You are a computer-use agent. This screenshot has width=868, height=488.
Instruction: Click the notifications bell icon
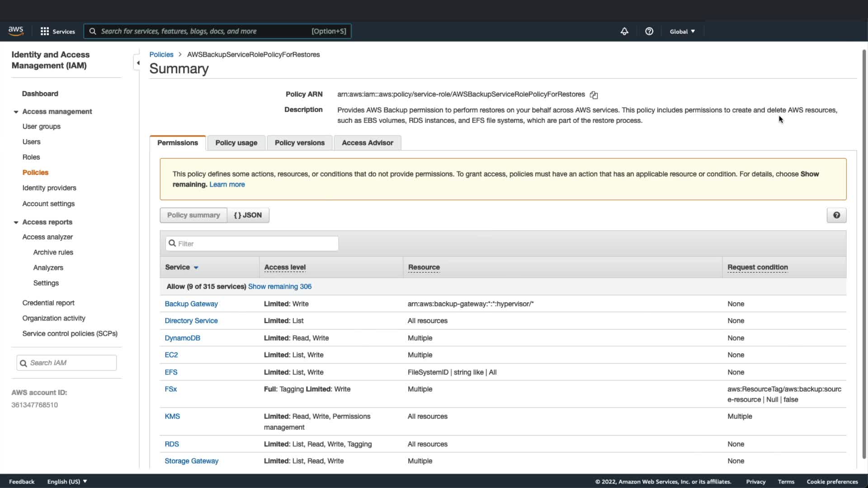(x=624, y=31)
